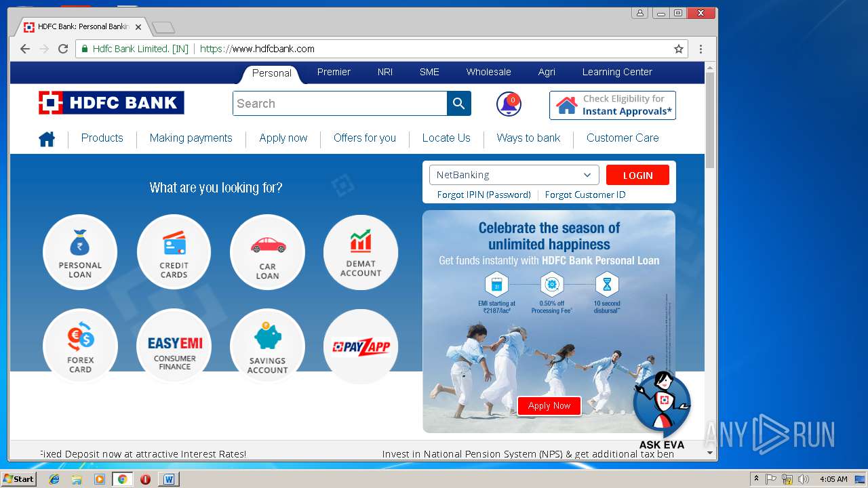The height and width of the screenshot is (488, 868).
Task: Switch to the NRI tab
Action: click(385, 72)
